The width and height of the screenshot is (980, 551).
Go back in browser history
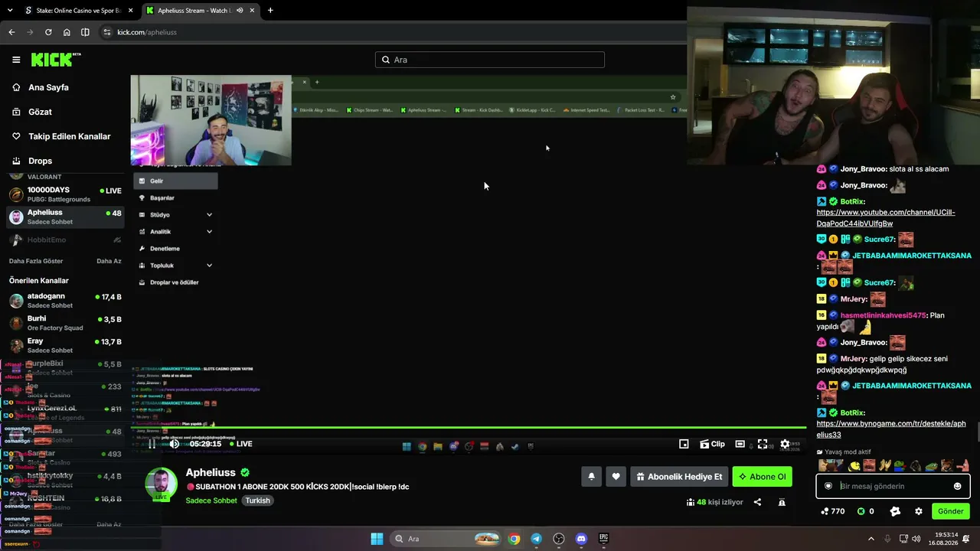pyautogui.click(x=11, y=32)
